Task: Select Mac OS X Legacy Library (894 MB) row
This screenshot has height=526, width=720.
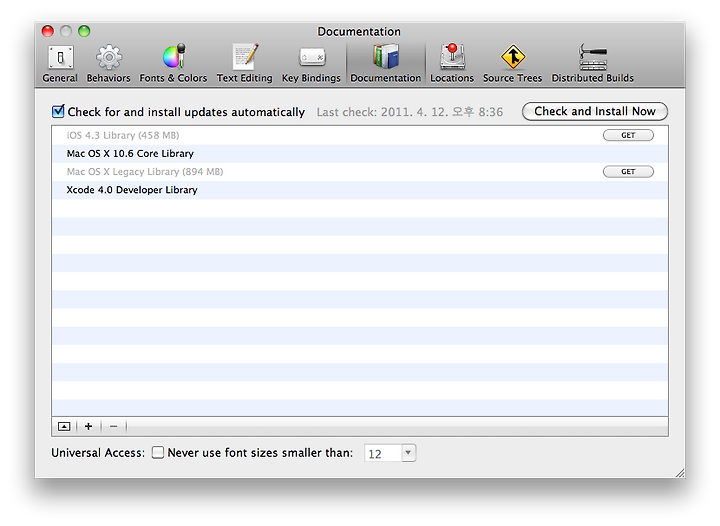Action: point(360,172)
